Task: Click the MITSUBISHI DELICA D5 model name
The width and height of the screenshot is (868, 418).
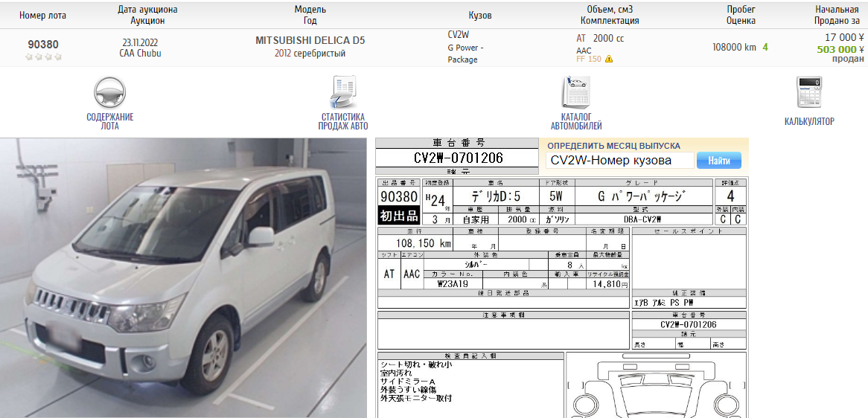Action: [x=310, y=41]
